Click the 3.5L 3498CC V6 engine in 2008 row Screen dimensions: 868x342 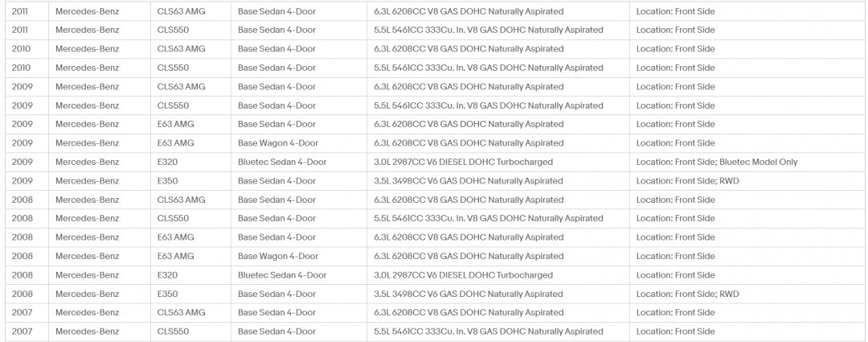click(x=469, y=294)
